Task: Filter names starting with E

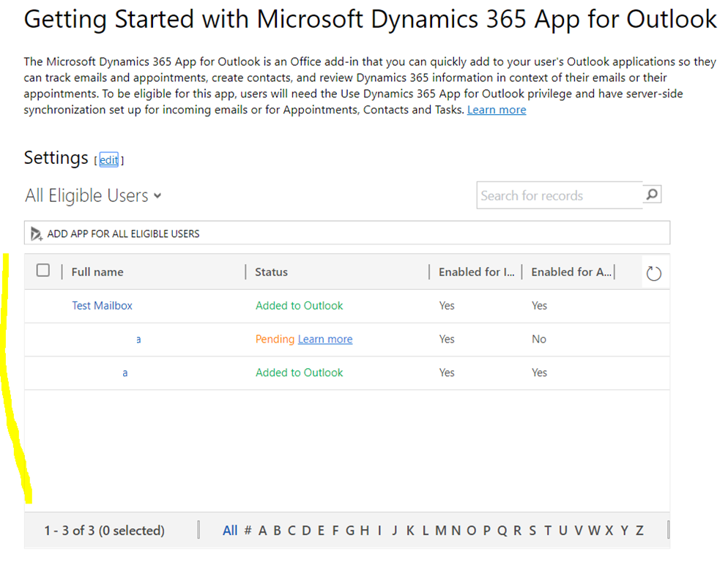Action: (x=321, y=531)
